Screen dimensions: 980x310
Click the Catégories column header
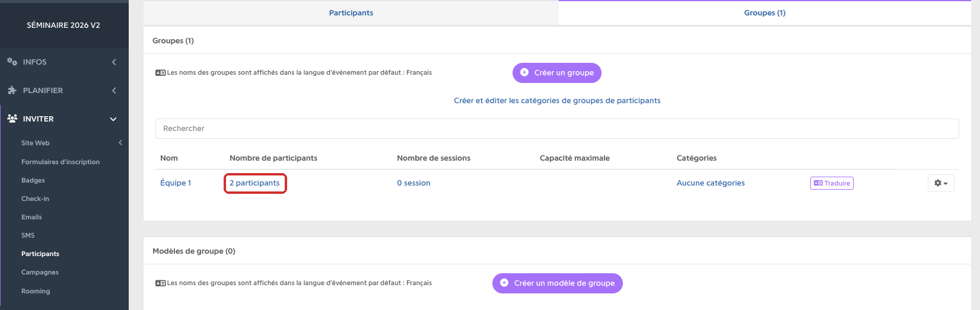pos(696,158)
